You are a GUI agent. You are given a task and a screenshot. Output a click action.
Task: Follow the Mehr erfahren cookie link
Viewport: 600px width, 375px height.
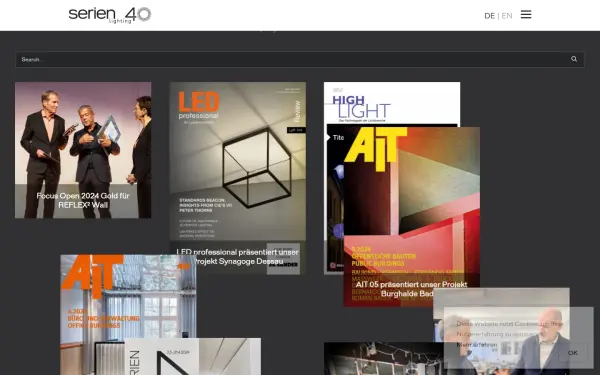tap(476, 345)
